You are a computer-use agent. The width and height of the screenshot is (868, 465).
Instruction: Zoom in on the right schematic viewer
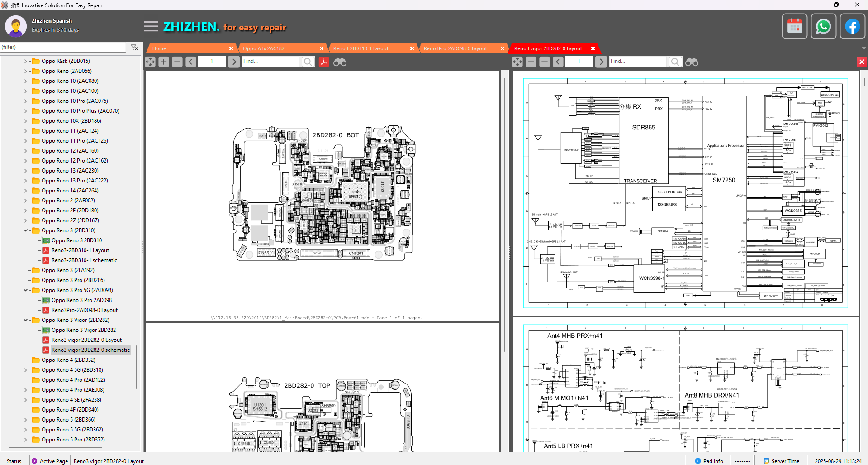tap(531, 62)
